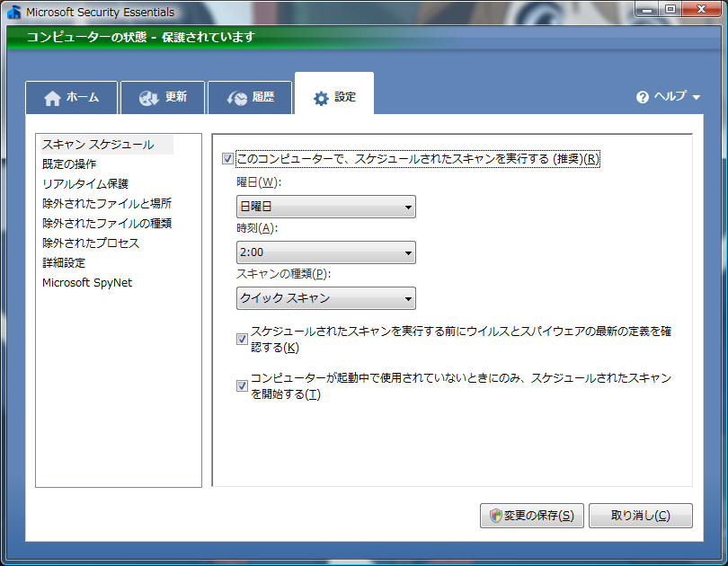The width and height of the screenshot is (728, 566).
Task: Click the history clock icon on 履歴 tab
Action: point(236,98)
